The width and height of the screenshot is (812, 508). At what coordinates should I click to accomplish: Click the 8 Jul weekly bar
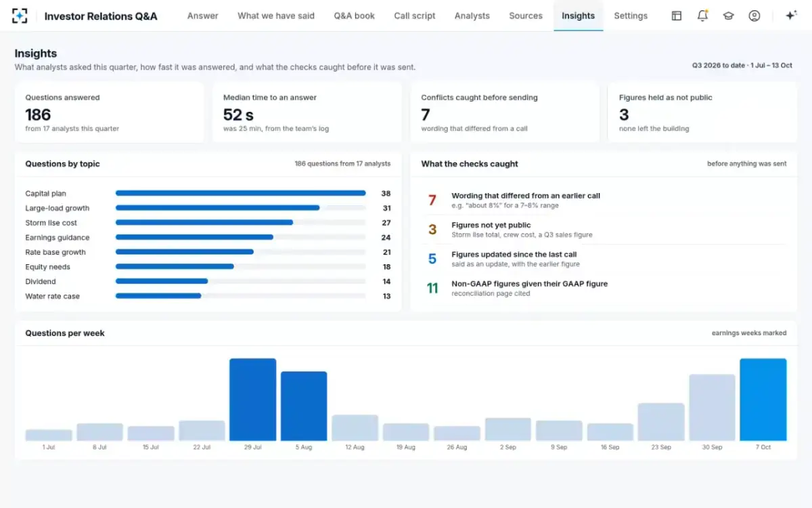pos(99,432)
